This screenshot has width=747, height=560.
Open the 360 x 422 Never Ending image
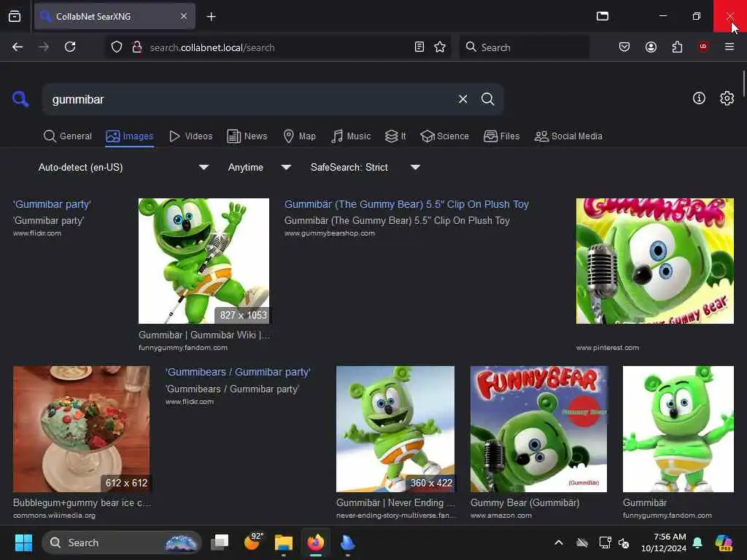click(x=395, y=429)
